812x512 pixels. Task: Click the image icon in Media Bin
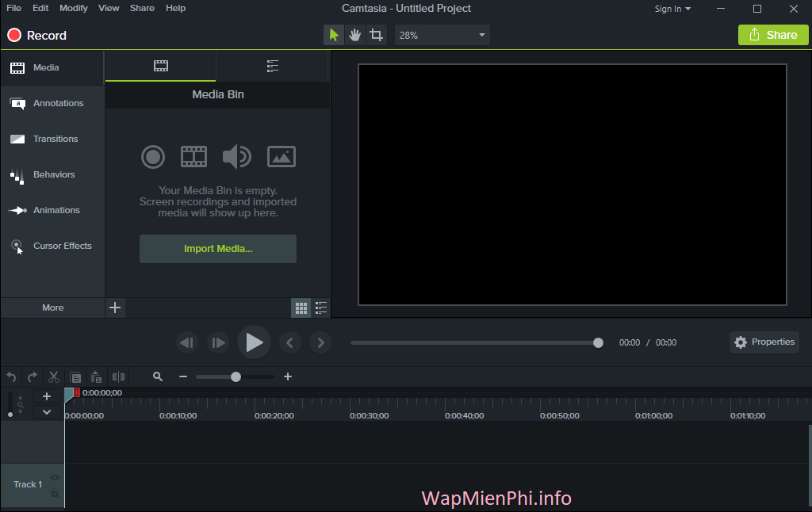[282, 157]
